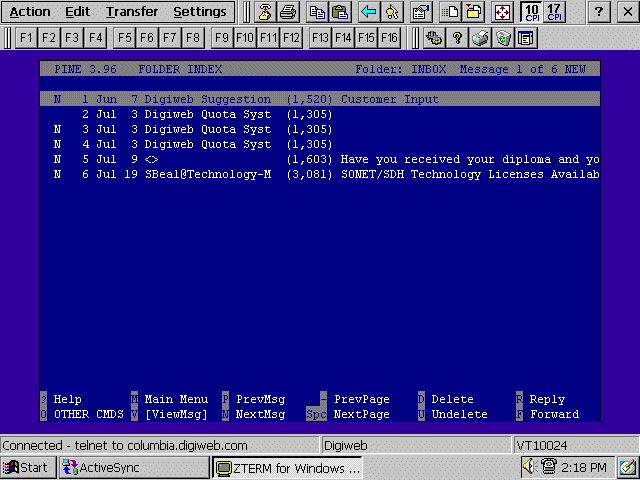
Task: Select the 10 CPI font size button
Action: tap(532, 12)
